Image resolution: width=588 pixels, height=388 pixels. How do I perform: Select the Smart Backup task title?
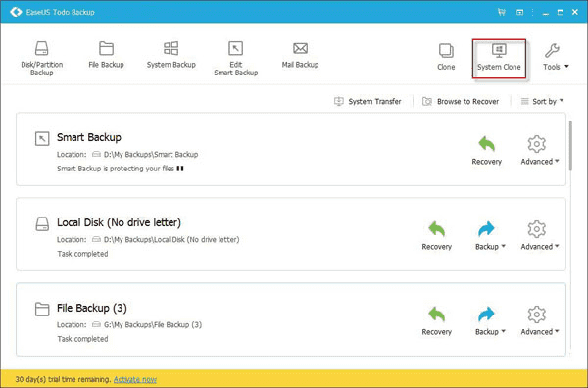tap(89, 137)
